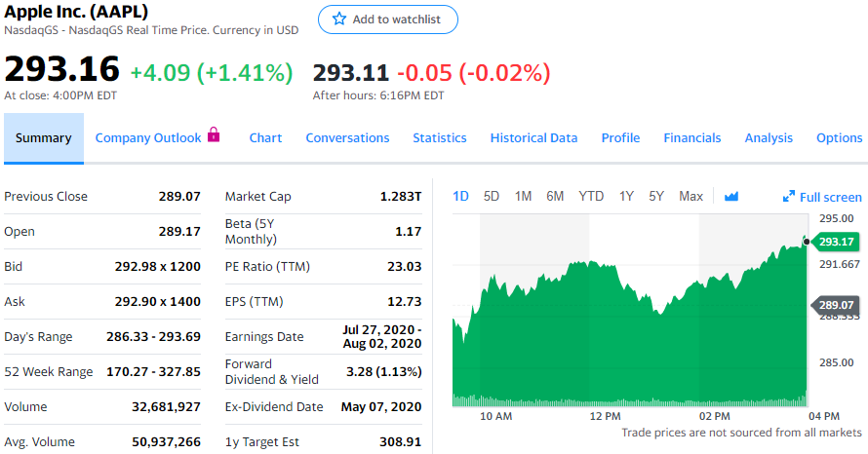Screen dimensions: 868x454
Task: Click the 12 PM time axis label
Action: (605, 416)
